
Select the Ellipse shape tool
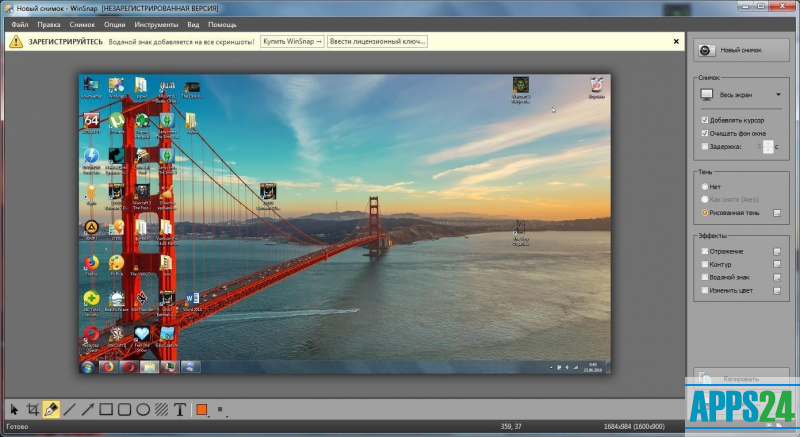pos(143,409)
